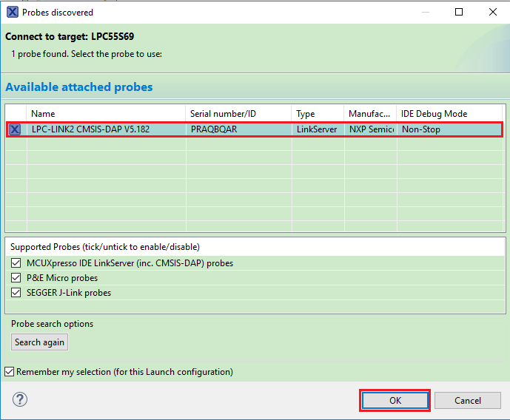
Task: Untick SEGGER J-Link probes checkbox
Action: pyautogui.click(x=16, y=293)
